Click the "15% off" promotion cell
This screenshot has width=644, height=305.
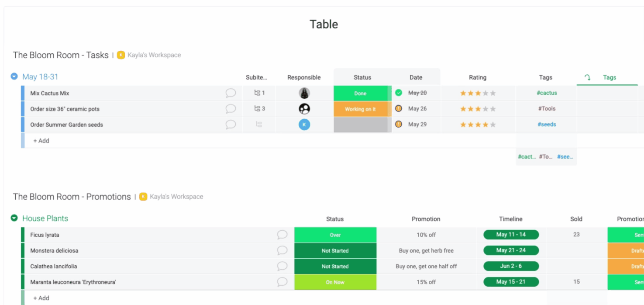click(x=426, y=282)
